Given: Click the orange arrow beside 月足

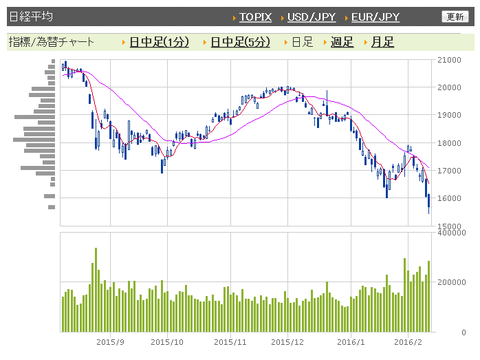Looking at the screenshot, I should pyautogui.click(x=366, y=43).
